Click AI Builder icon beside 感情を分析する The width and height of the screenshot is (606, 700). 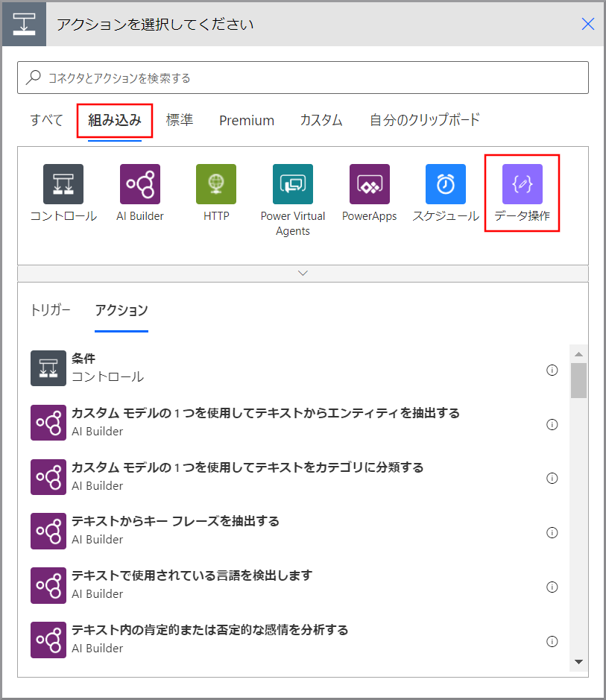(48, 640)
